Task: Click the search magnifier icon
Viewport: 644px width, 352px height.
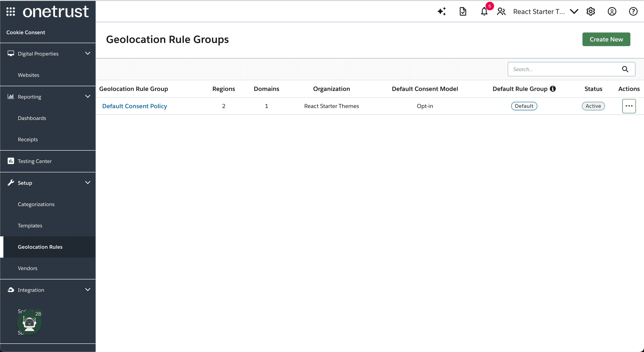Action: point(625,69)
